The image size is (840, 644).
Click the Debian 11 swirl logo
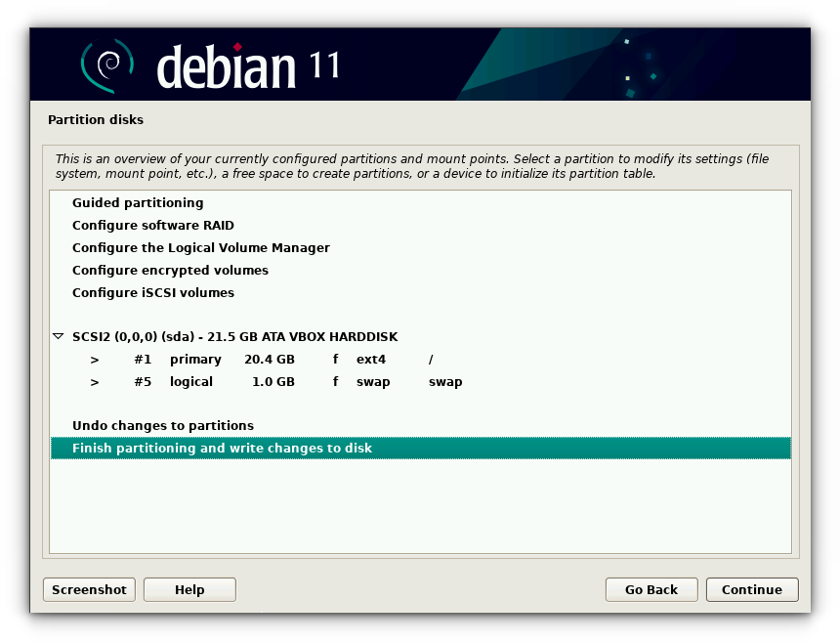102,63
